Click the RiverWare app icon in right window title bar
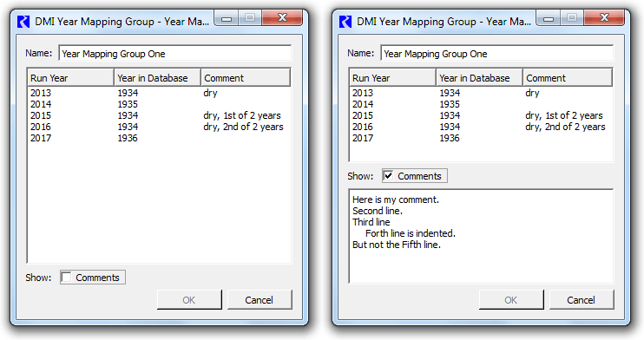644x340 pixels. click(345, 22)
